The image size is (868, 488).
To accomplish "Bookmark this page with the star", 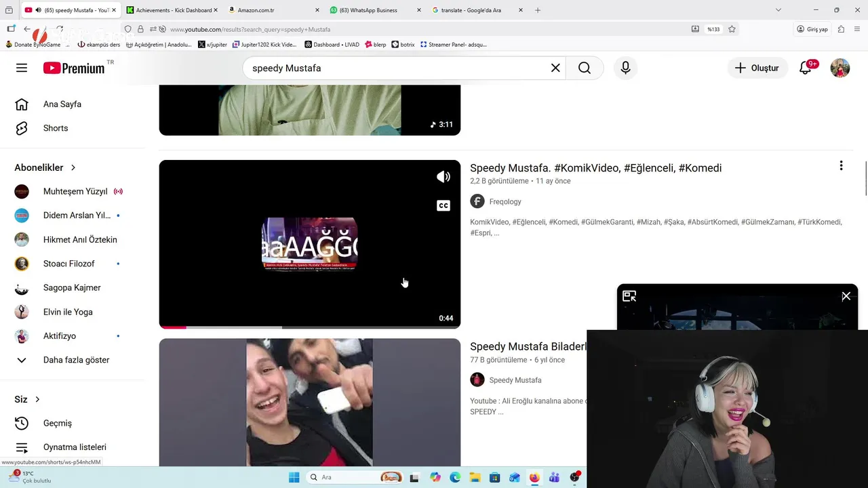I will click(732, 29).
